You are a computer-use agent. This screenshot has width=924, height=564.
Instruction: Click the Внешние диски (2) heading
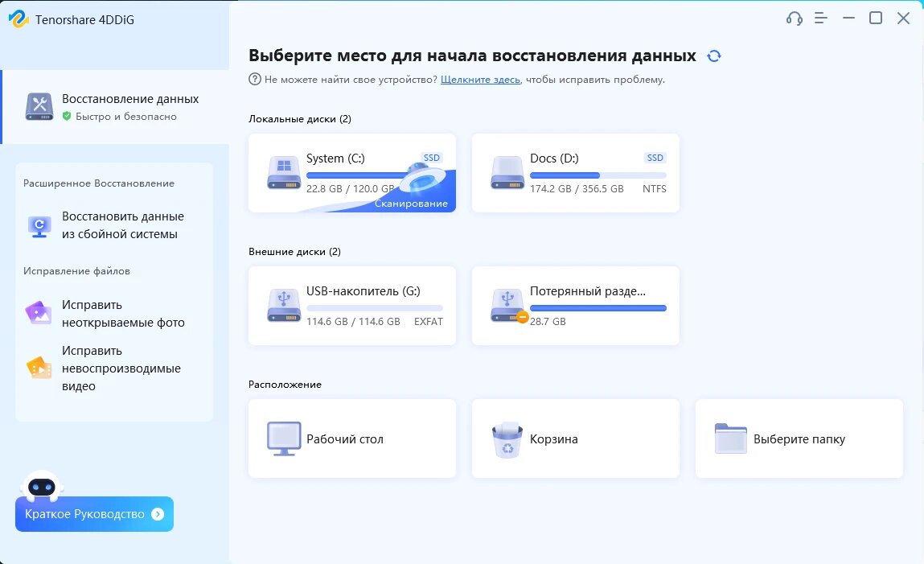point(294,252)
